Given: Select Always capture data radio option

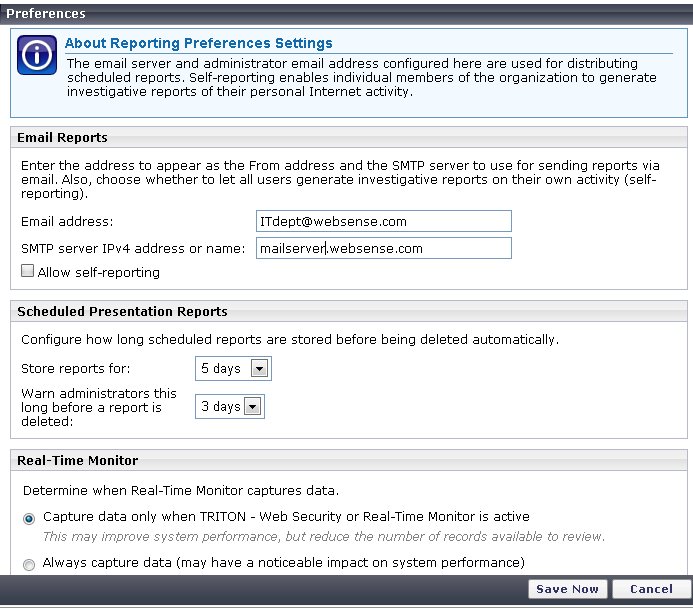Looking at the screenshot, I should (29, 564).
